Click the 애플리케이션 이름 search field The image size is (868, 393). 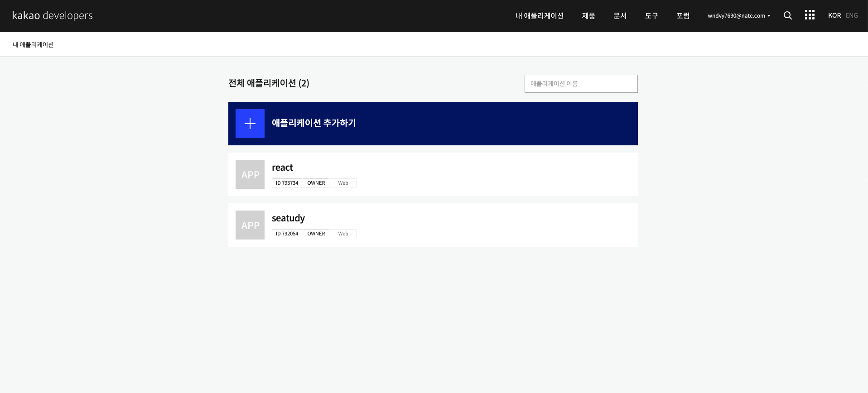pos(581,84)
